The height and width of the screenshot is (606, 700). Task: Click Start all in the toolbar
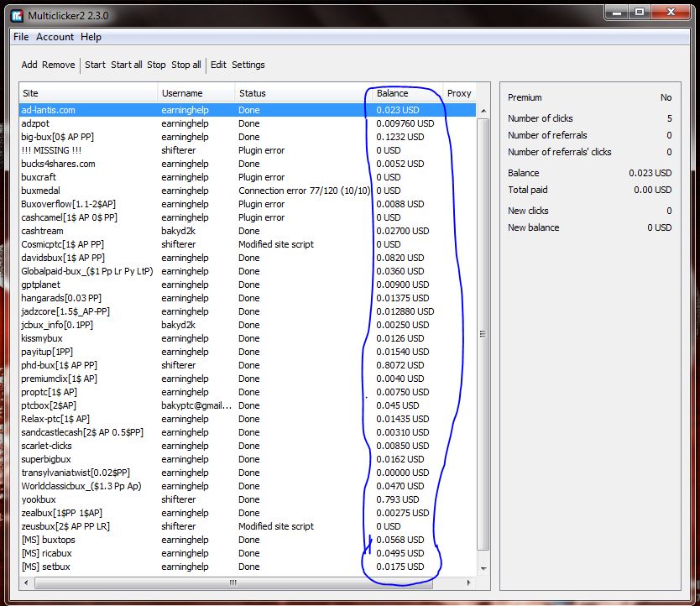click(x=127, y=65)
